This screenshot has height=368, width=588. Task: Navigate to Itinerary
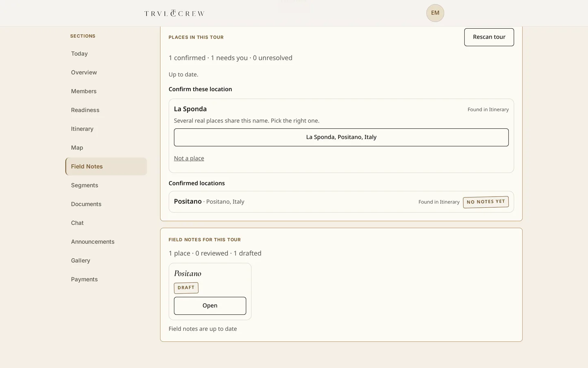(106, 129)
